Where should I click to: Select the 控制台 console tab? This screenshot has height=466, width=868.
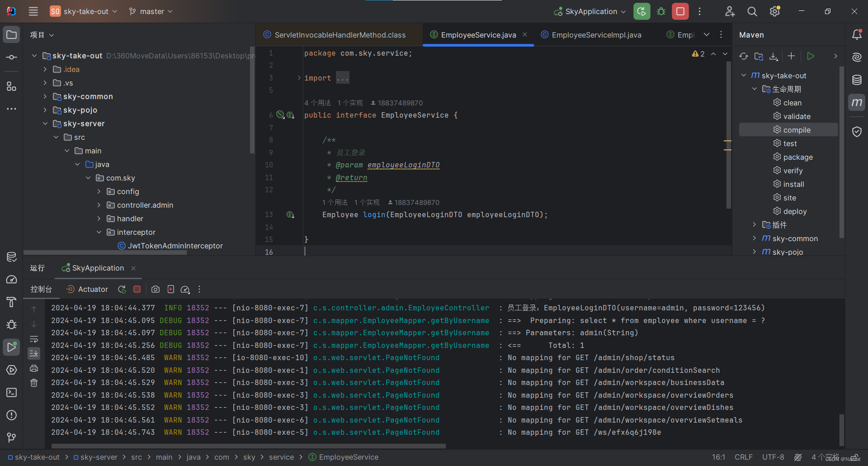(41, 289)
